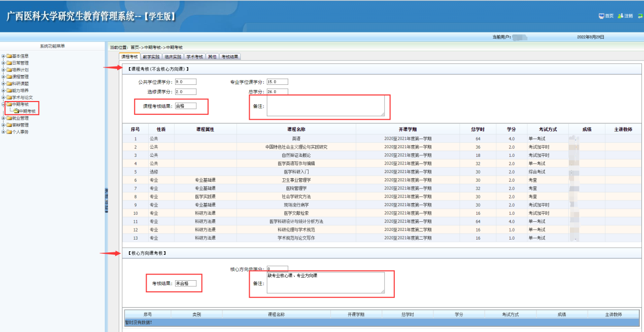This screenshot has width=644, height=332.
Task: Expand the 日常管理 tree node
Action: 4,63
